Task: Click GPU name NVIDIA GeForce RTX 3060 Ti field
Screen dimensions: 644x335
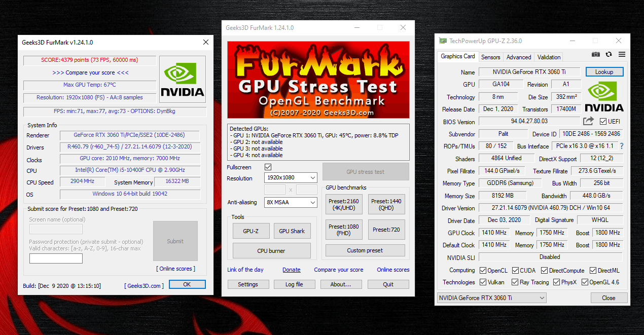Action: pos(529,72)
